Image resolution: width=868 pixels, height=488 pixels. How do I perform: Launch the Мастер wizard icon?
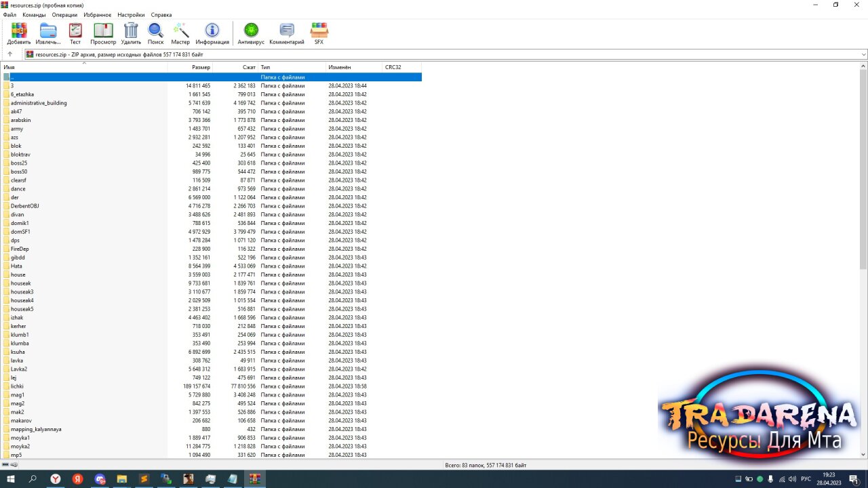coord(180,33)
